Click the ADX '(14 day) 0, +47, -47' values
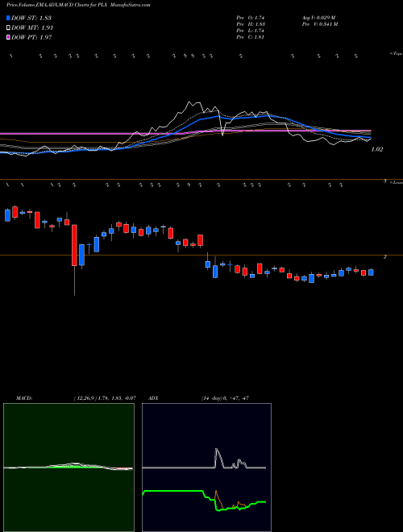The image size is (403, 532). click(x=225, y=398)
